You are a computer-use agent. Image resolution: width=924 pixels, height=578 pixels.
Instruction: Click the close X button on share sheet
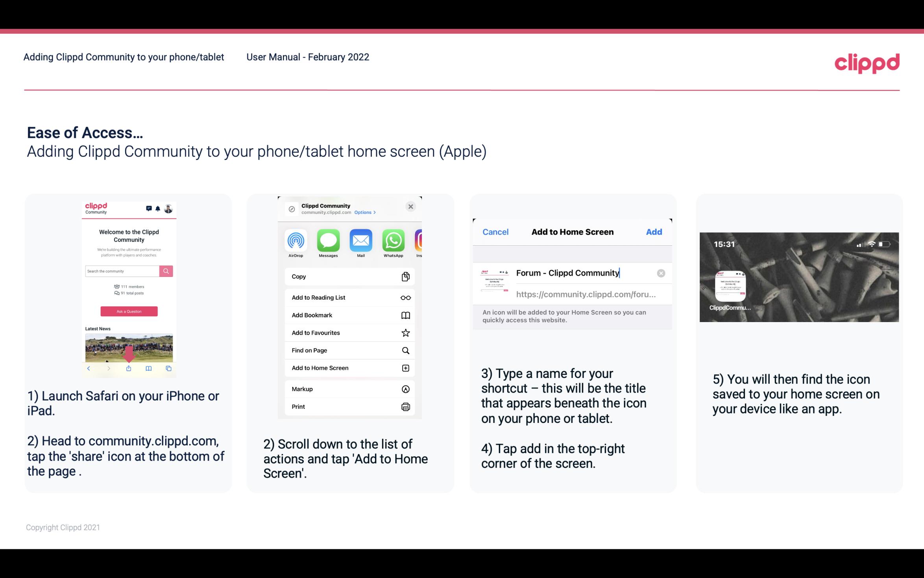411,206
